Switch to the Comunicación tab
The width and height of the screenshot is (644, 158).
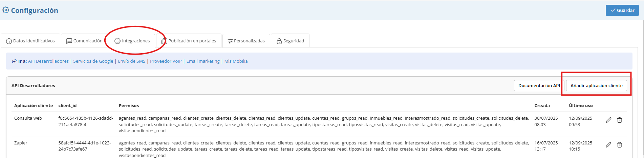point(84,41)
